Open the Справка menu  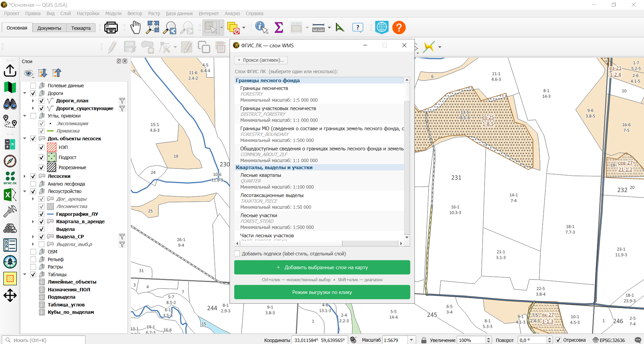[254, 13]
